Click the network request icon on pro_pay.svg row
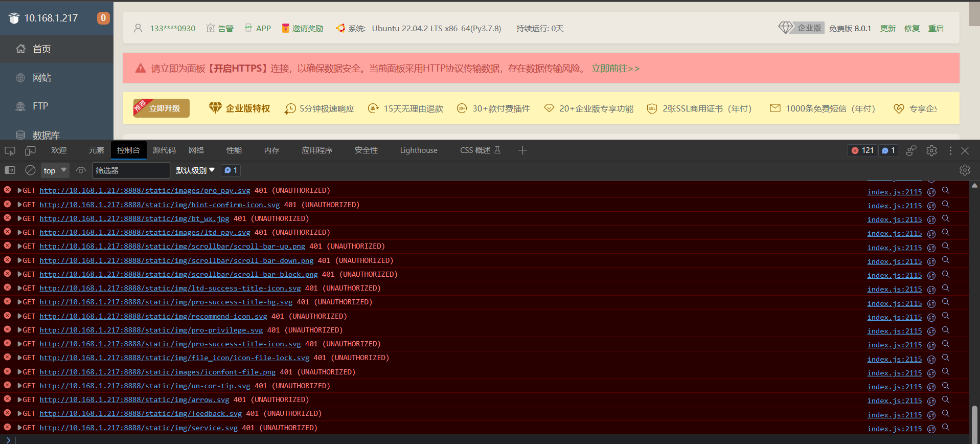The image size is (980, 444). (x=931, y=192)
